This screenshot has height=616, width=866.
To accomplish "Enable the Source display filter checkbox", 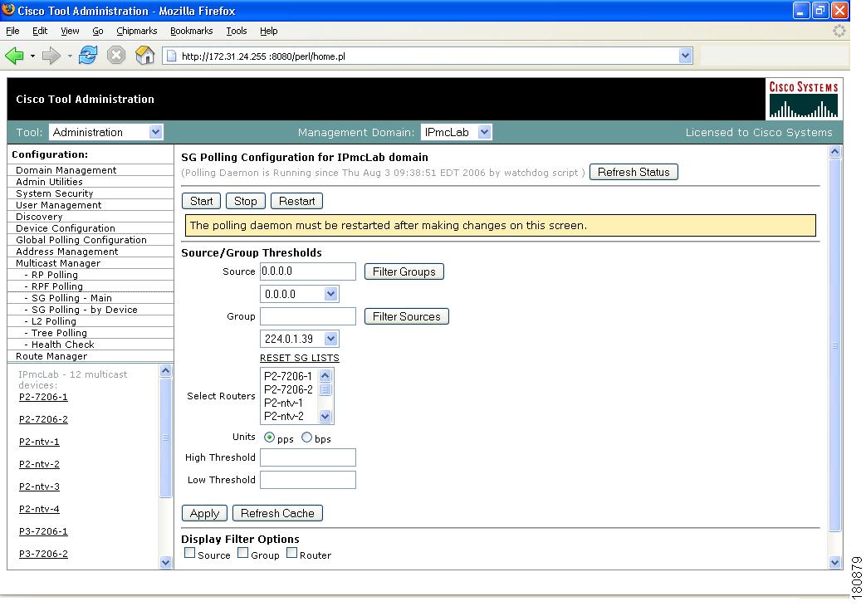I will [x=189, y=553].
